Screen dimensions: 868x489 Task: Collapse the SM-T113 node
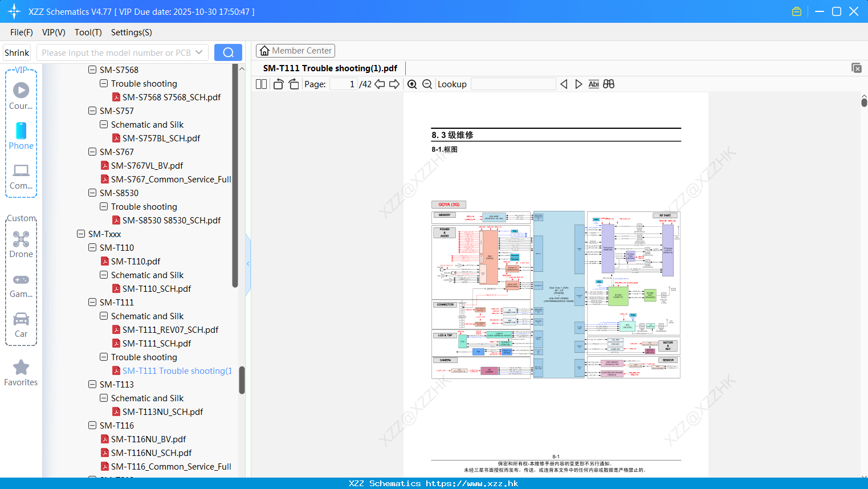tap(92, 384)
